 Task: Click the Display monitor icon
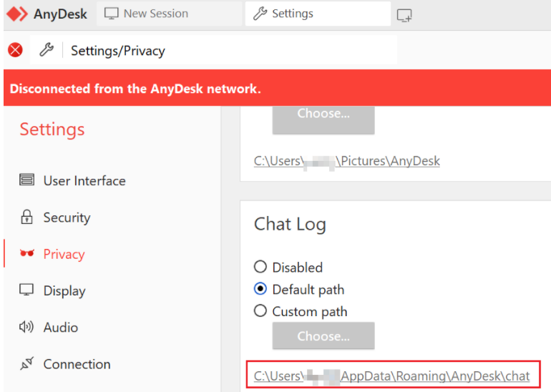[x=27, y=290]
